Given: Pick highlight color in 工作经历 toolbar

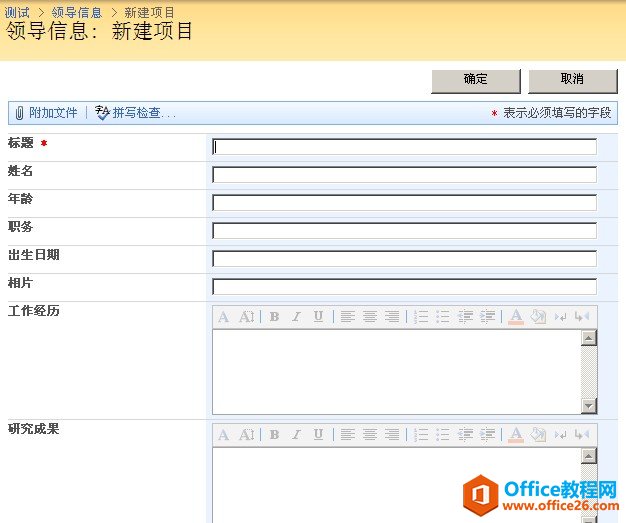Looking at the screenshot, I should (538, 317).
